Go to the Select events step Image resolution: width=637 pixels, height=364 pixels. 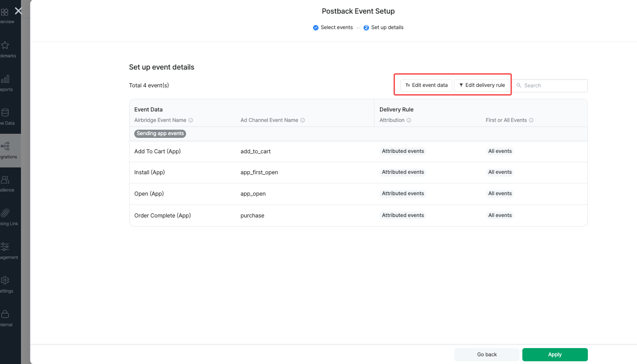point(333,27)
